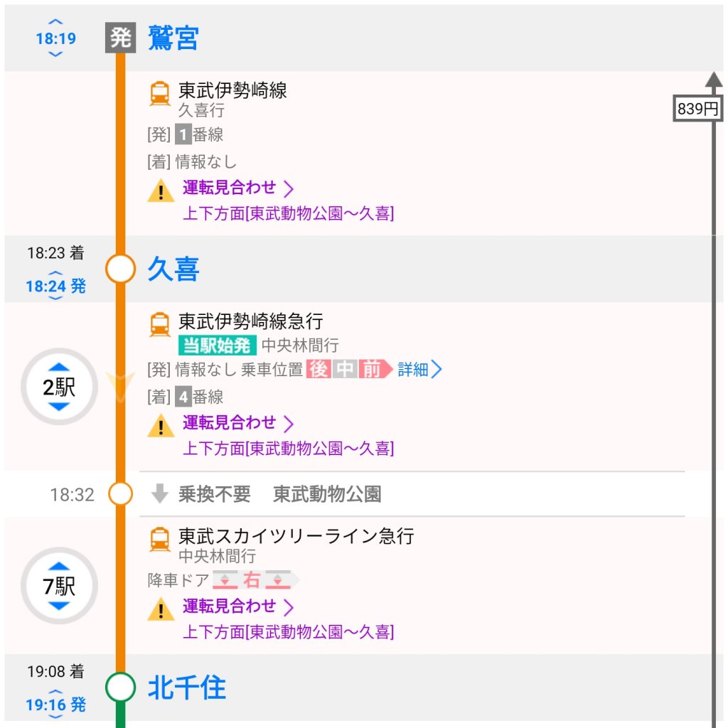Tap the 839円 fare label
This screenshot has height=728, width=728.
(x=697, y=108)
